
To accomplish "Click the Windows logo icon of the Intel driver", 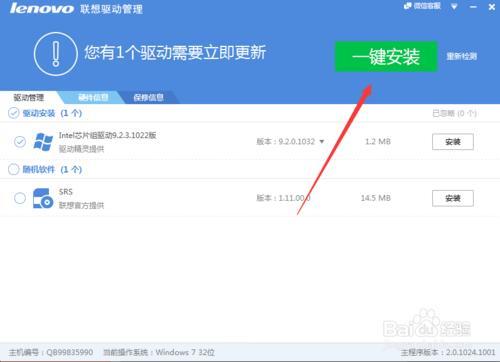I will pos(43,142).
